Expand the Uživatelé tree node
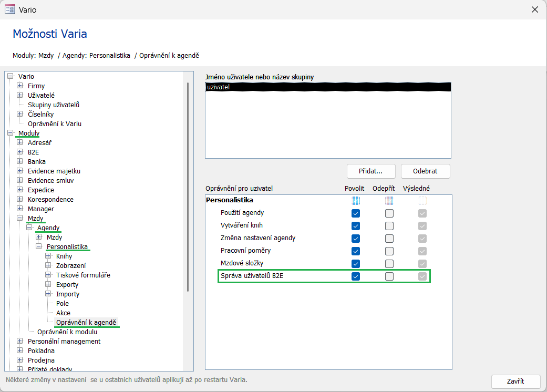This screenshot has width=547, height=392. tap(20, 95)
